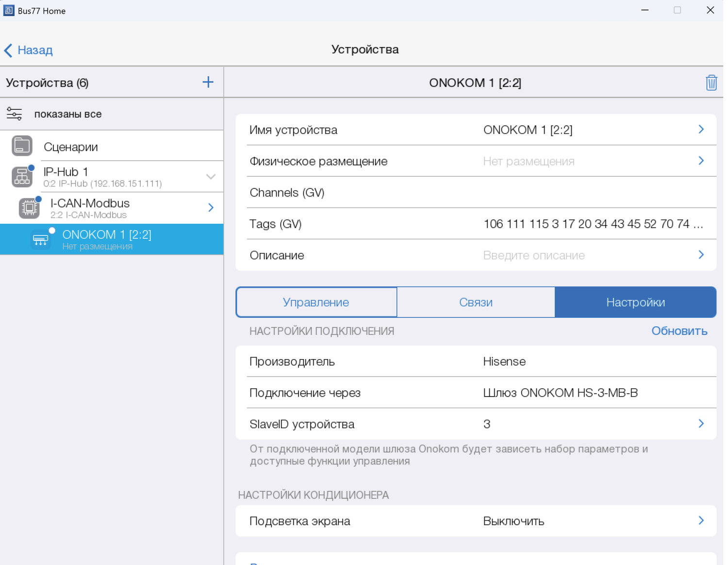Switch to the Управление tab
Screen dimensions: 728x565
point(316,302)
